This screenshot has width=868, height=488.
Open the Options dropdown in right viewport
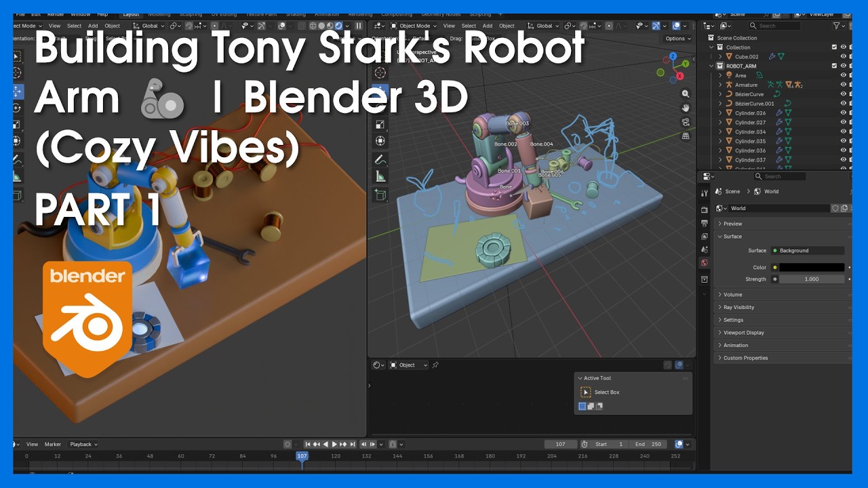(677, 39)
